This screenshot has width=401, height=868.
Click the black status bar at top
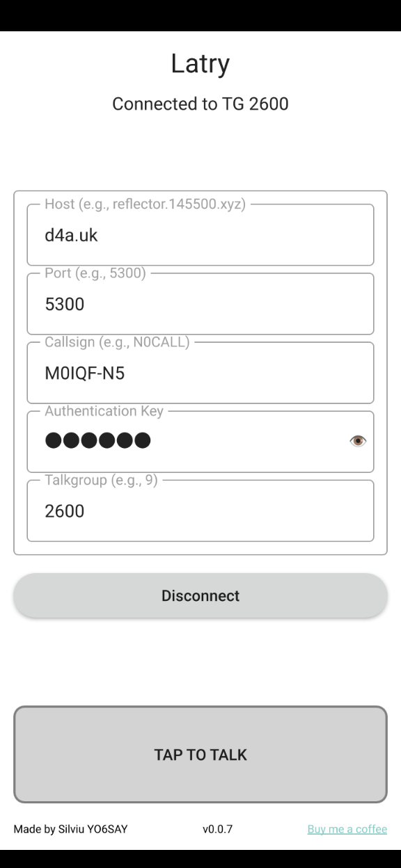point(200,15)
